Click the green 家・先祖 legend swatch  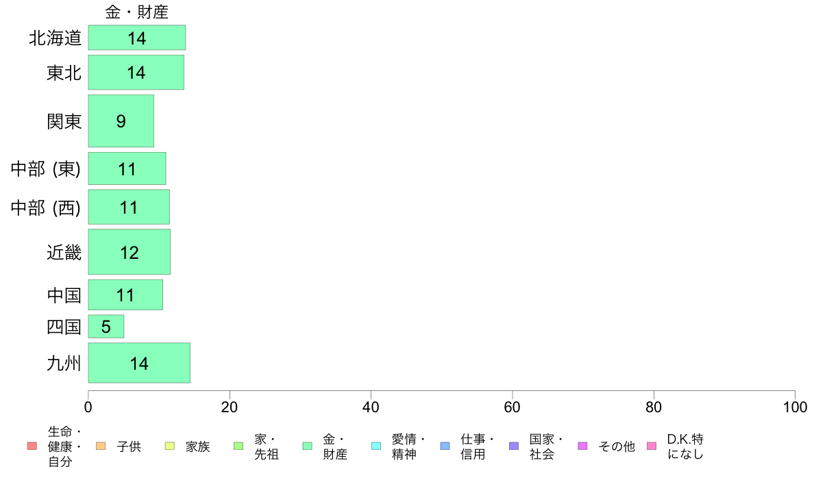(x=239, y=446)
